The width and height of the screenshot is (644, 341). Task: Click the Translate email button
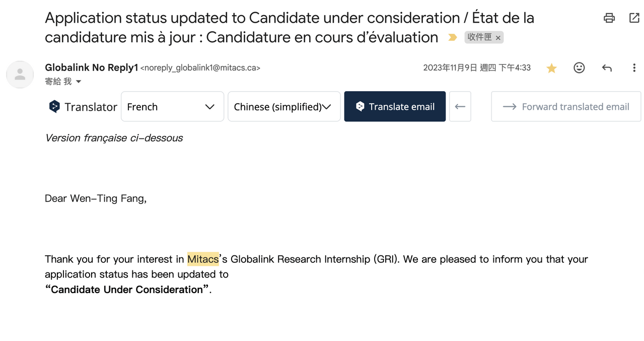pos(395,106)
